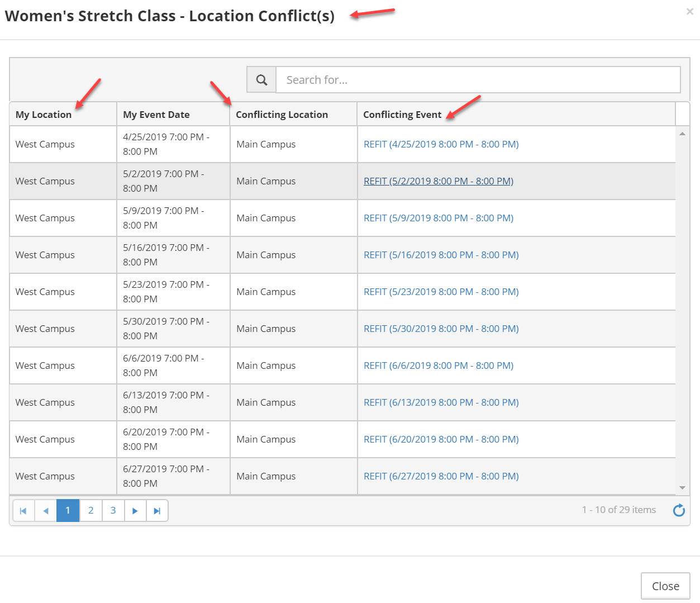
Task: Click the search magnifier icon
Action: click(x=261, y=79)
